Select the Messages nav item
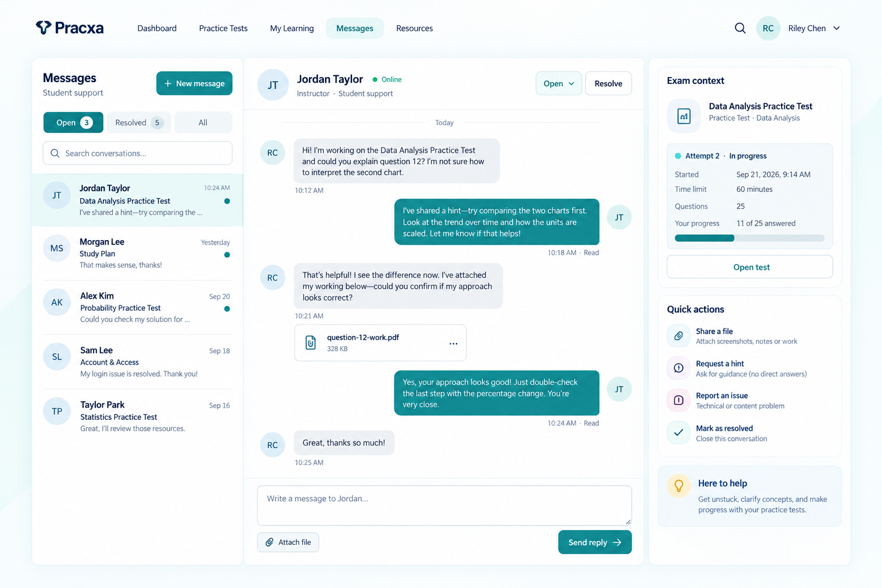 [355, 28]
